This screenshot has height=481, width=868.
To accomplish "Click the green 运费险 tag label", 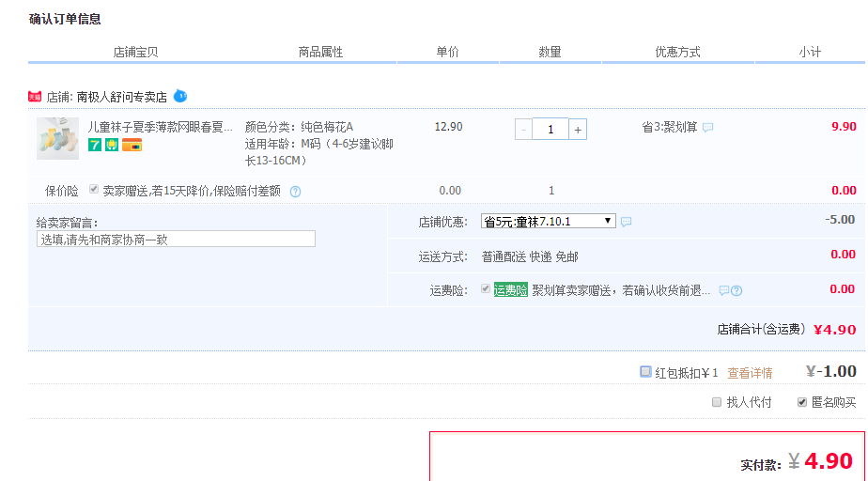I will (x=510, y=290).
